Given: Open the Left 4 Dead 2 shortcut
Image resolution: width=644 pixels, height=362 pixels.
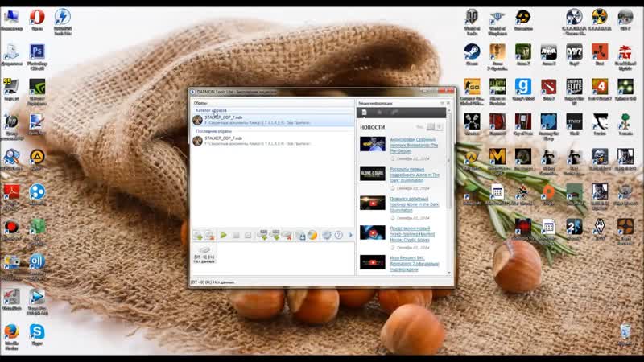Looking at the screenshot, I should click(x=600, y=90).
